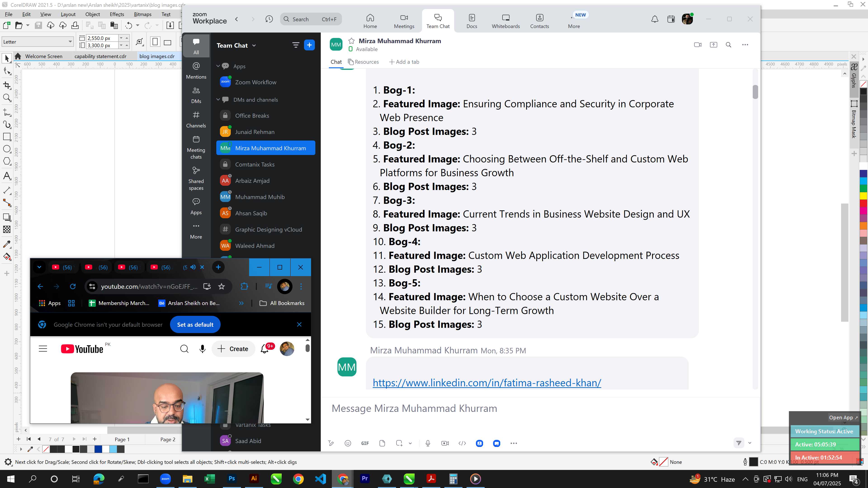Select the Ellipse tool in CorelDRAW
Viewport: 868px width, 488px height.
point(7,149)
